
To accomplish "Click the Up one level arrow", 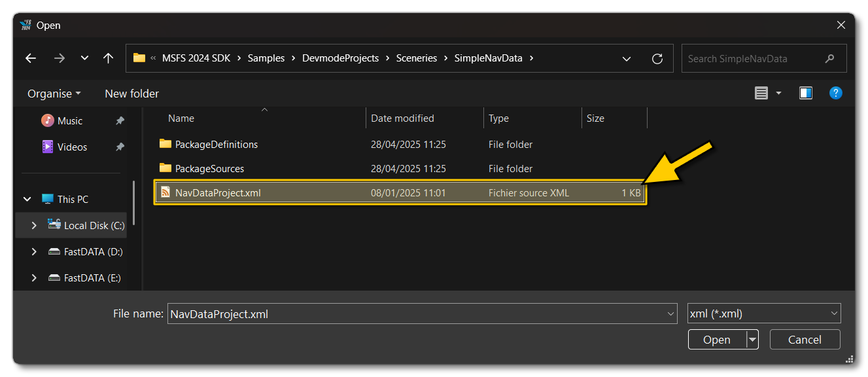I will click(x=108, y=58).
